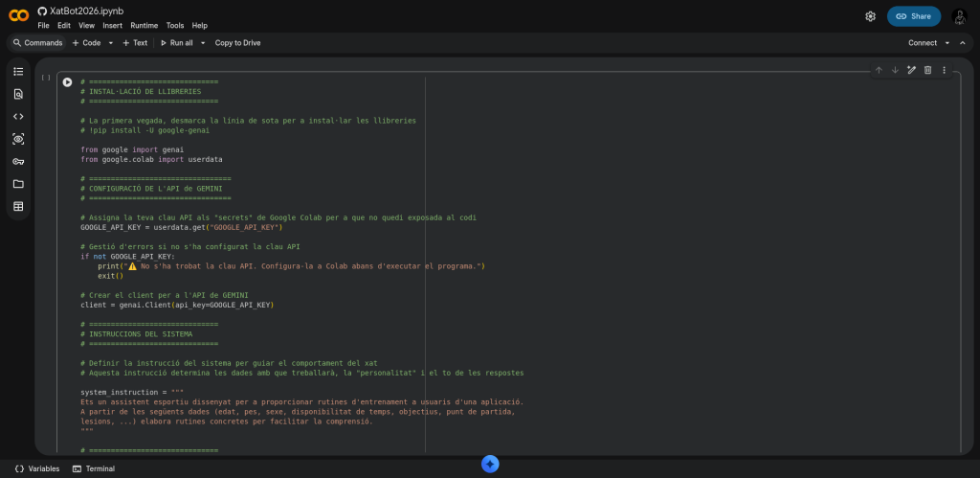
Task: Open the settings gear icon
Action: [870, 16]
